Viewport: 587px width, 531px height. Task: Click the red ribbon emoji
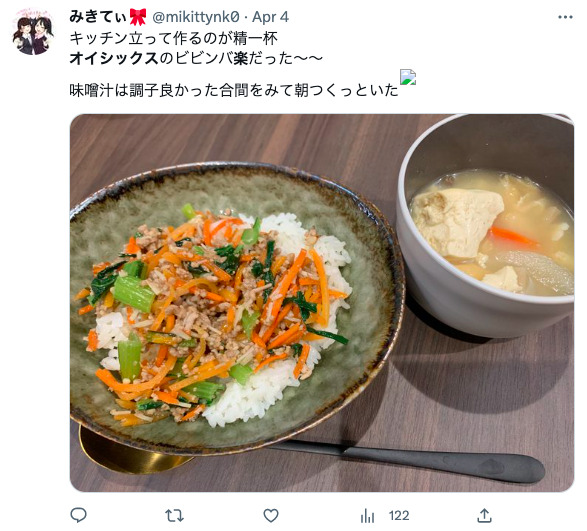(x=138, y=17)
